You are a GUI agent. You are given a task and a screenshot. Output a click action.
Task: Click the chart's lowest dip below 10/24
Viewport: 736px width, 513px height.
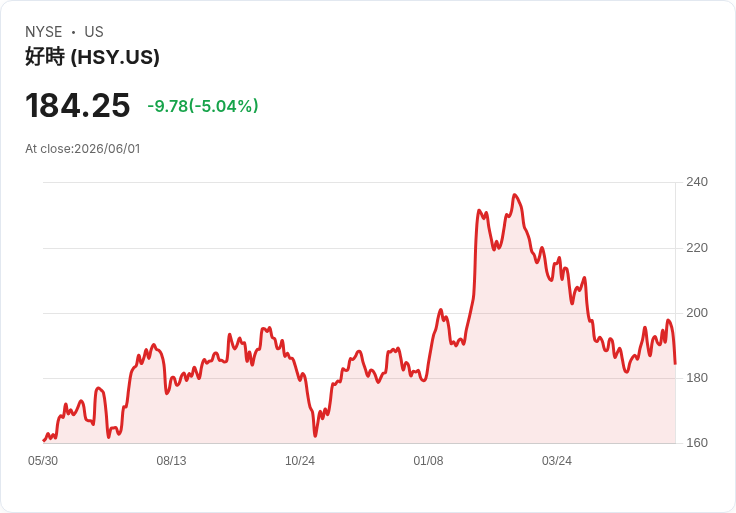coord(315,436)
